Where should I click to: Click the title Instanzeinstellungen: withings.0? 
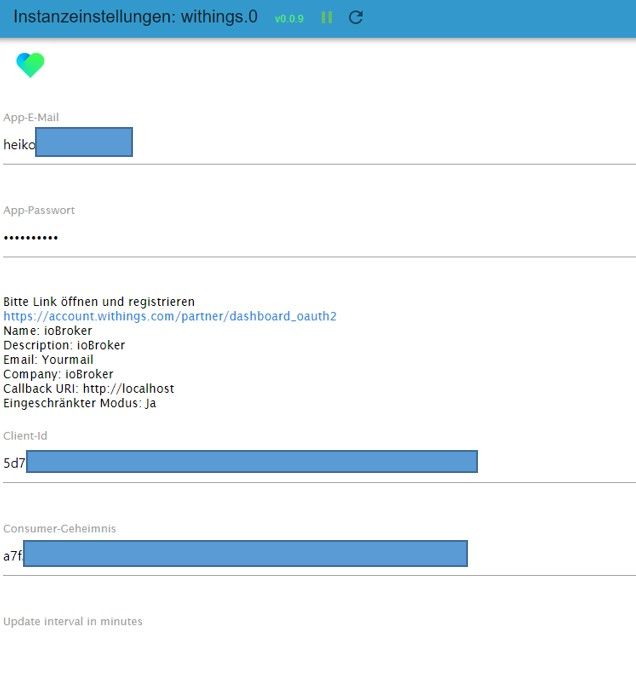pos(135,17)
